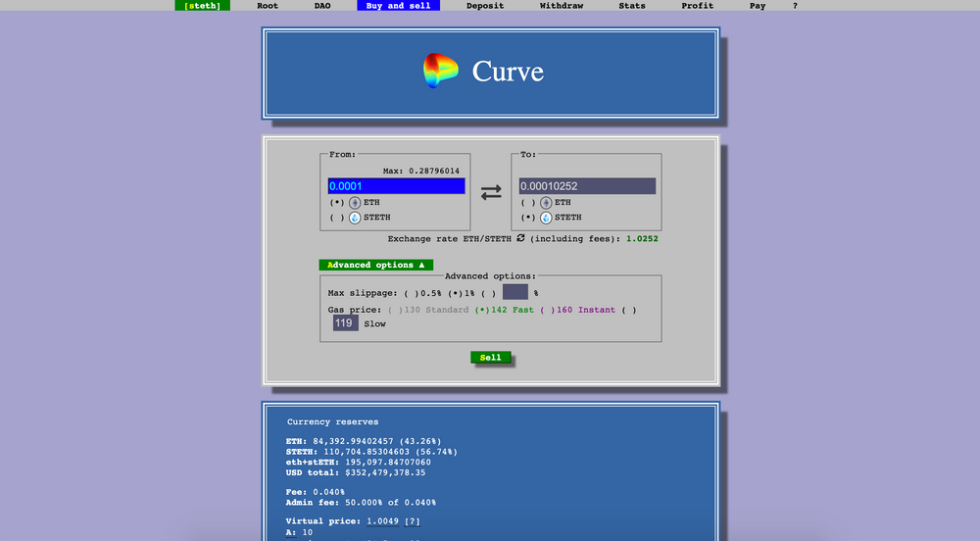This screenshot has width=980, height=541.
Task: Focus the From amount input field
Action: [396, 186]
